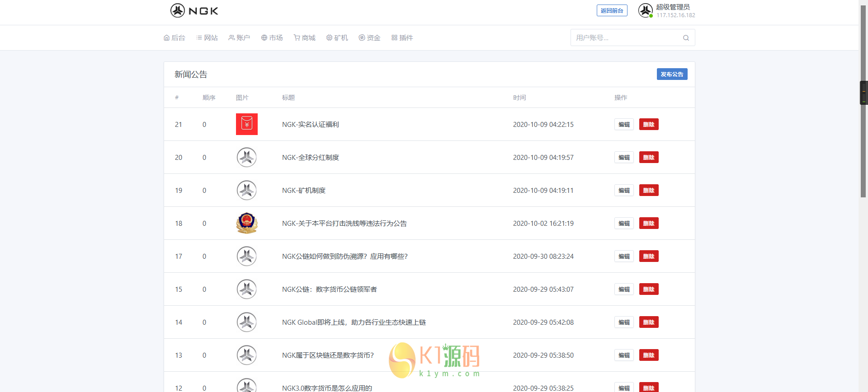Focus the 用户账号 search field
Screen dimensions: 868x392
(x=626, y=38)
